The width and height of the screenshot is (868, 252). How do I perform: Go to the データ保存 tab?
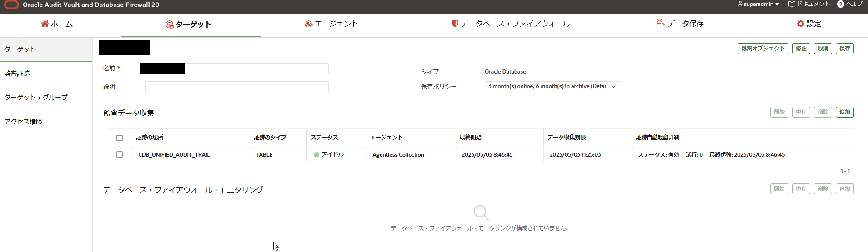[680, 24]
